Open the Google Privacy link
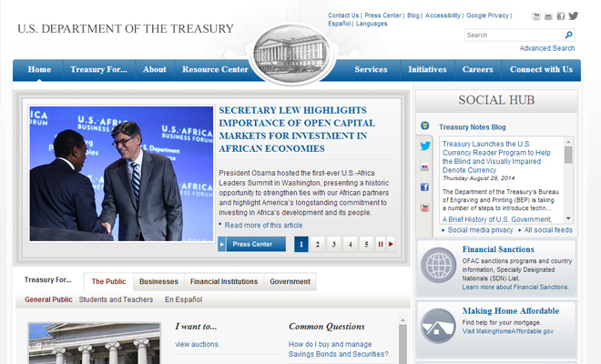 pyautogui.click(x=487, y=15)
